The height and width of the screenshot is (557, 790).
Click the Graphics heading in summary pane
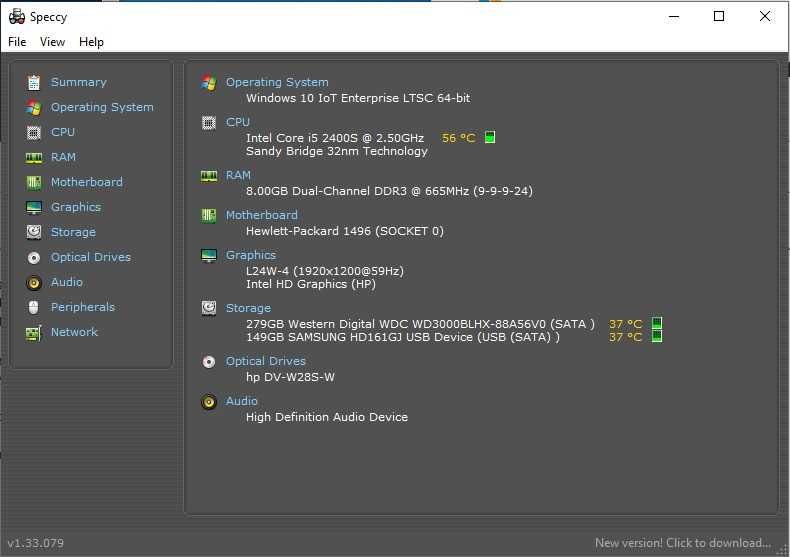tap(251, 255)
